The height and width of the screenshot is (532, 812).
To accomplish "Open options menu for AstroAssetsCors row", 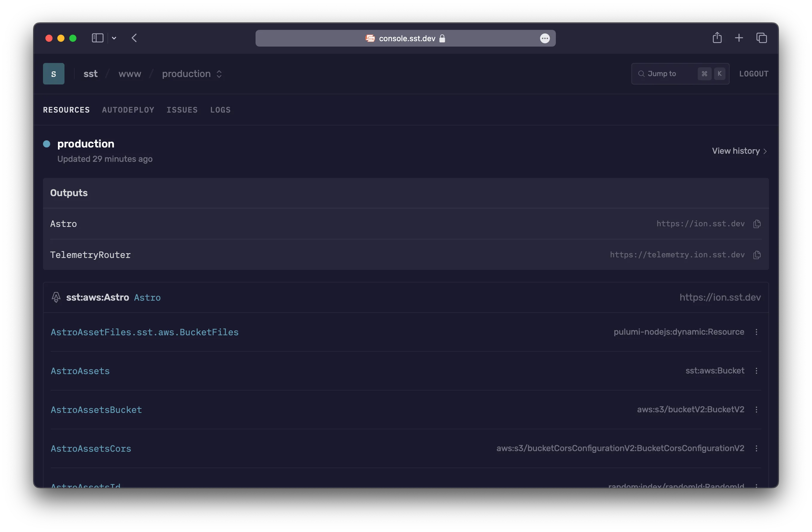I will (756, 448).
